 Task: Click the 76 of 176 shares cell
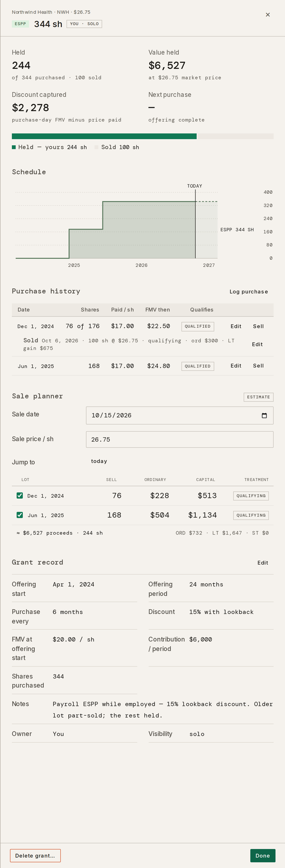[x=83, y=326]
